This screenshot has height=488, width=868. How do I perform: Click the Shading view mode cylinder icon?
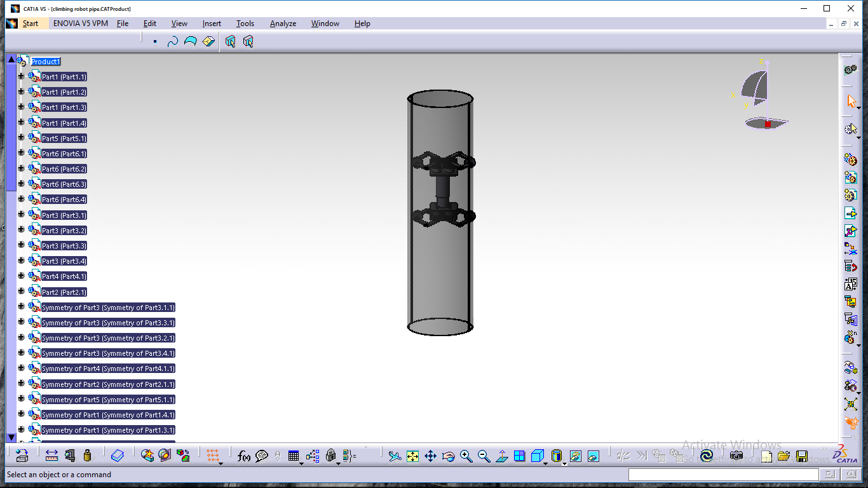pyautogui.click(x=557, y=456)
